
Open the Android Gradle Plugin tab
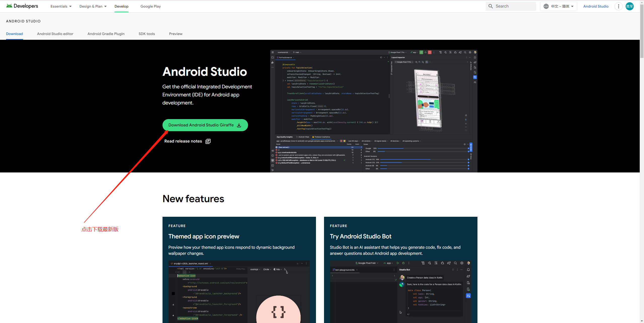click(x=106, y=34)
